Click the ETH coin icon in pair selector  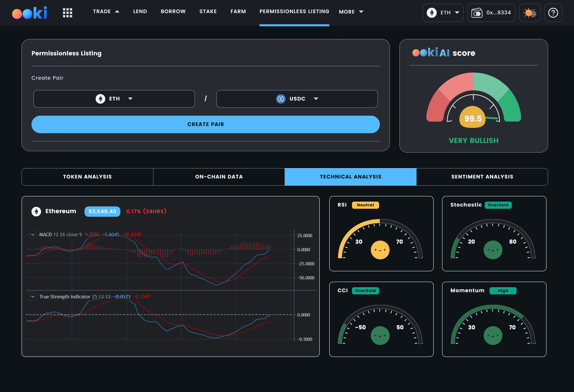coord(100,99)
